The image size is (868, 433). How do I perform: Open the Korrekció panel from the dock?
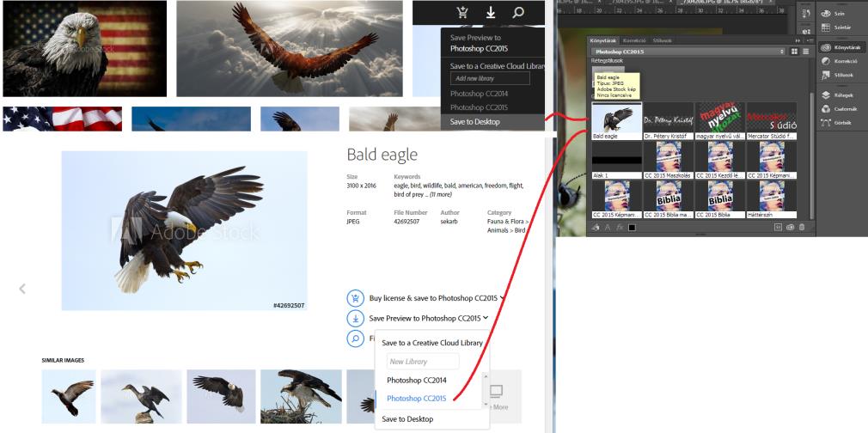coord(840,62)
